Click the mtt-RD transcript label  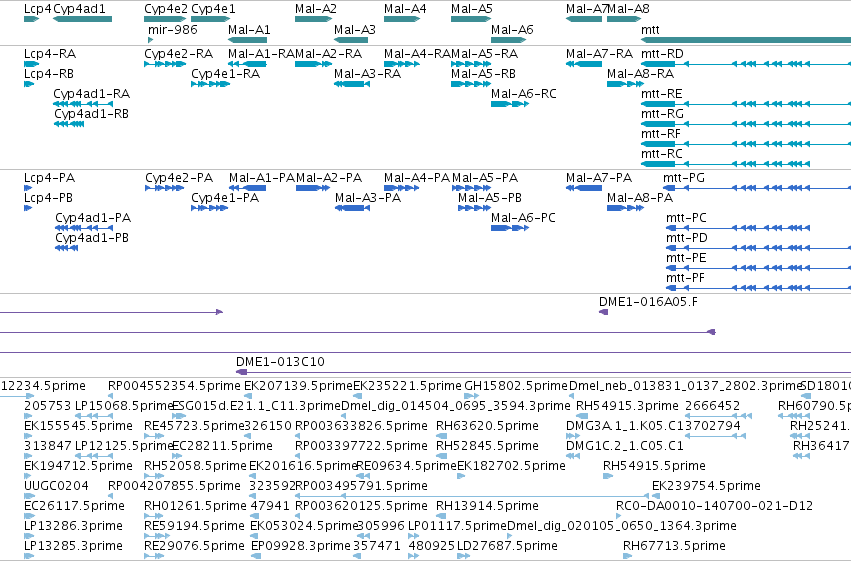click(662, 54)
